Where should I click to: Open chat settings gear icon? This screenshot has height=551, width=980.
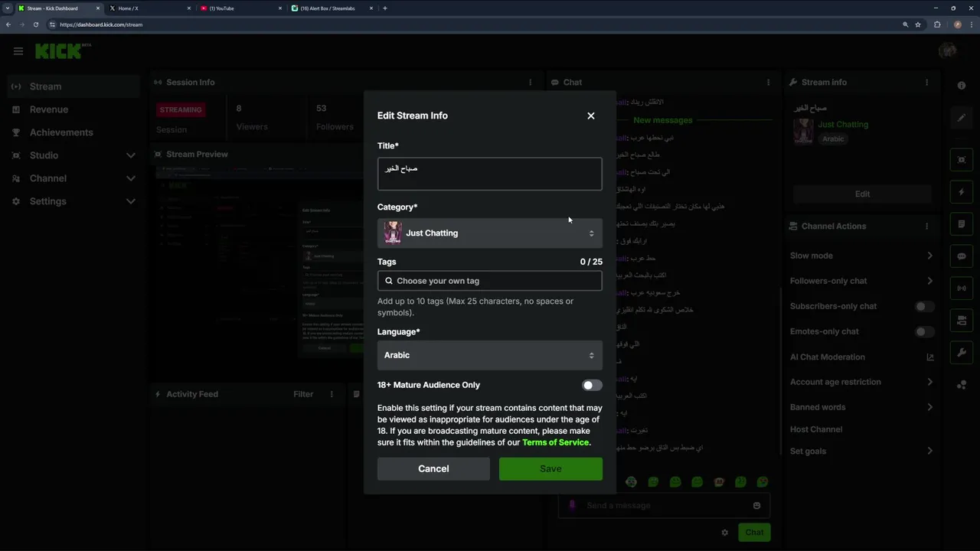pyautogui.click(x=724, y=533)
